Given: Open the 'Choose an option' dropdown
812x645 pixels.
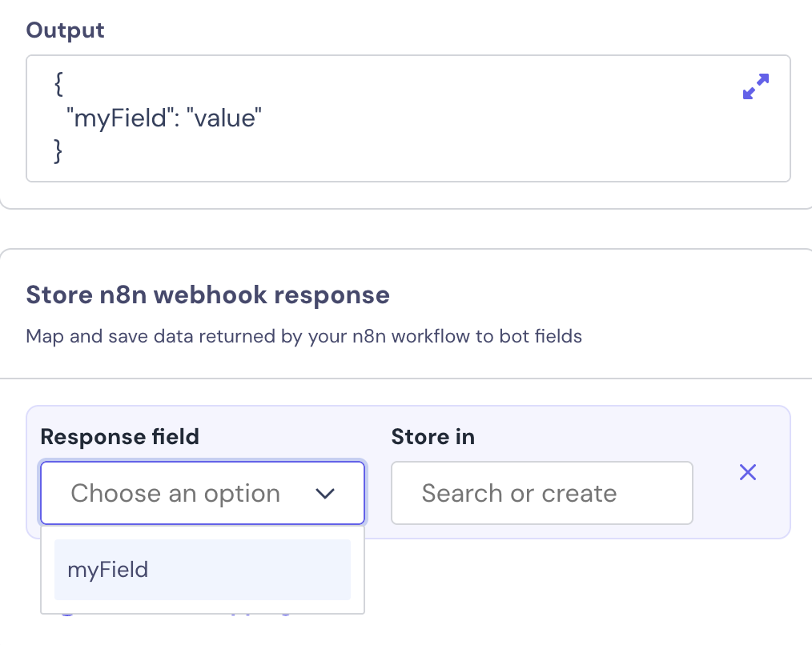Looking at the screenshot, I should point(203,493).
